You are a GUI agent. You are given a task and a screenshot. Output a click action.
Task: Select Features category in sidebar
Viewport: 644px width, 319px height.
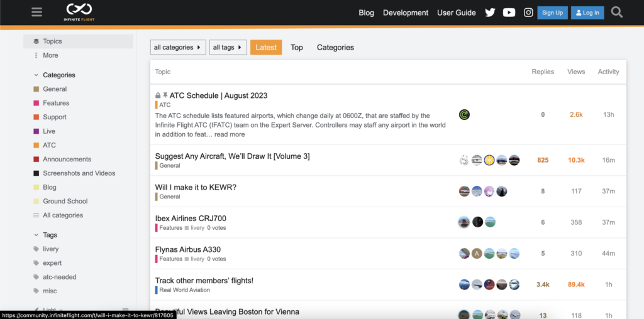click(x=56, y=103)
